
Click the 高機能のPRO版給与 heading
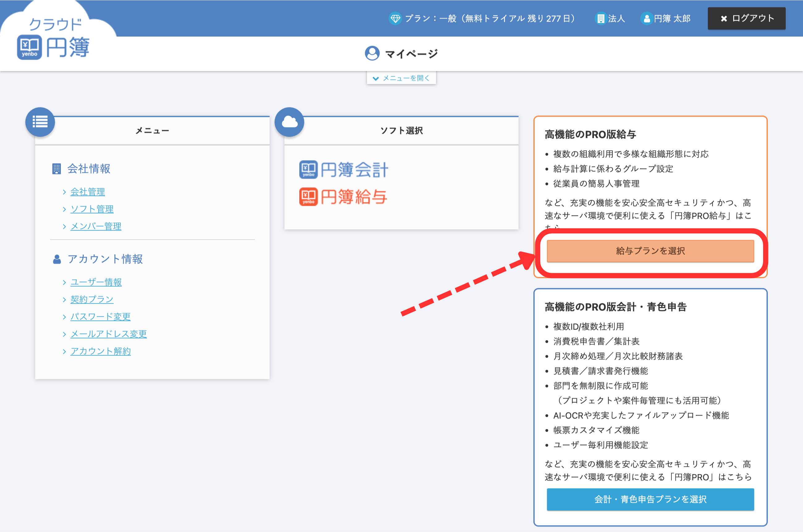pyautogui.click(x=591, y=134)
